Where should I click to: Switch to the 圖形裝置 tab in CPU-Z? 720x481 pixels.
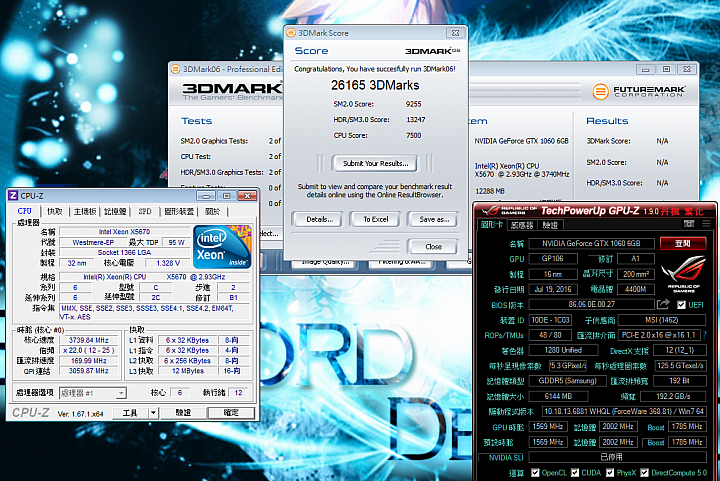click(179, 212)
